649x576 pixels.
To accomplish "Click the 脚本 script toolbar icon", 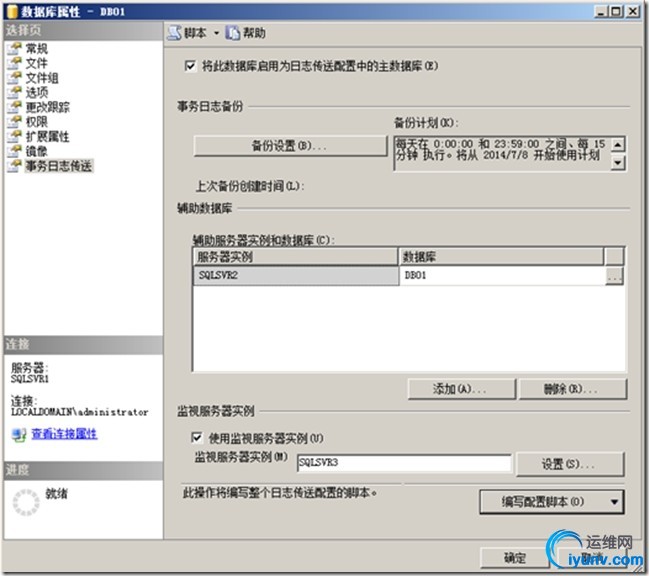I will pos(174,33).
